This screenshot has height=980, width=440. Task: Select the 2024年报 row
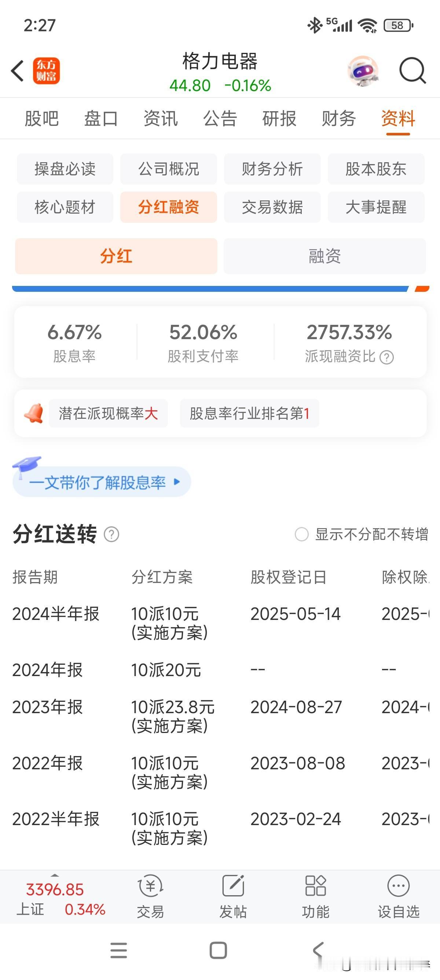(x=220, y=669)
